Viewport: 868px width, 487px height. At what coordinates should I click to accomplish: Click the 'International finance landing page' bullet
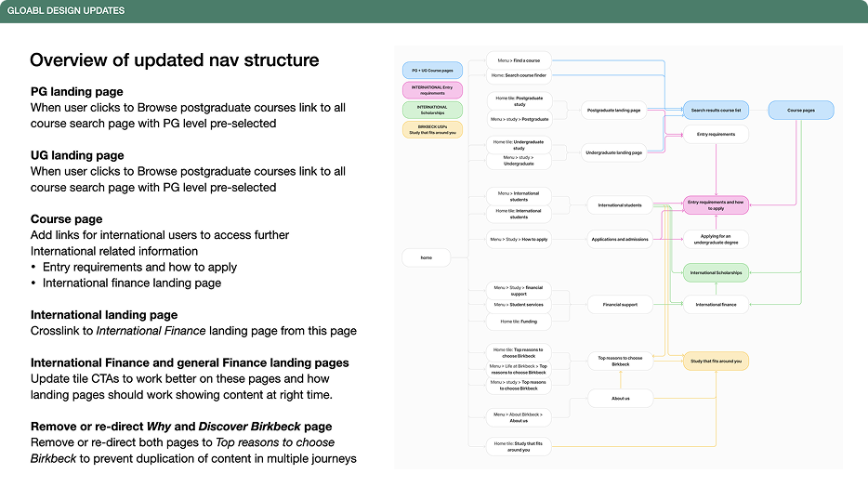tap(132, 283)
